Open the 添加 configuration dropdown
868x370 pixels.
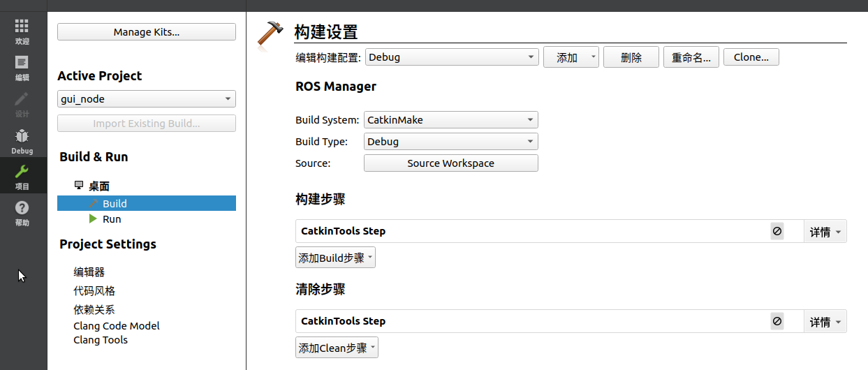(571, 57)
